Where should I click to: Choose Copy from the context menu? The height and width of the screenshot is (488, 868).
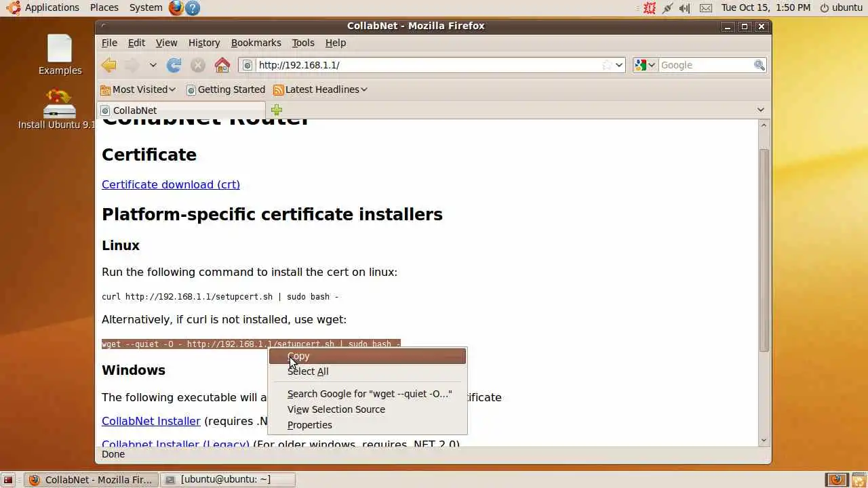pos(368,356)
